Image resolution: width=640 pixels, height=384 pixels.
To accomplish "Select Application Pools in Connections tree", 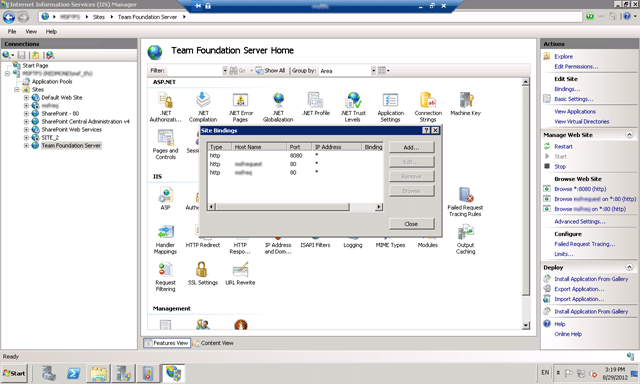I will pos(52,82).
